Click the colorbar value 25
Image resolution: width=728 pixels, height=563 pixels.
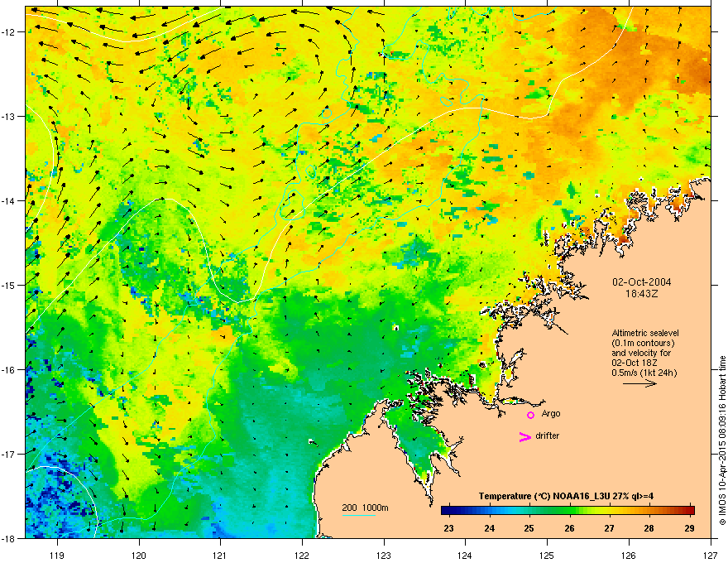click(529, 528)
